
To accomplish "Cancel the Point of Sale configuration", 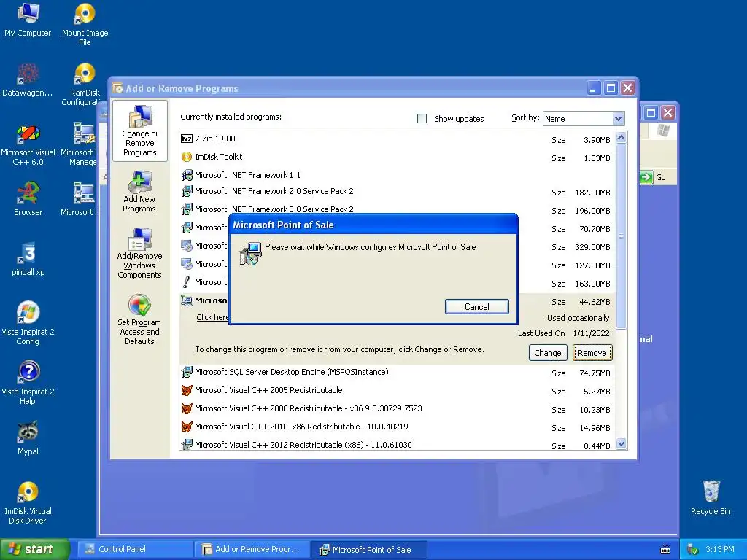I will [x=477, y=307].
